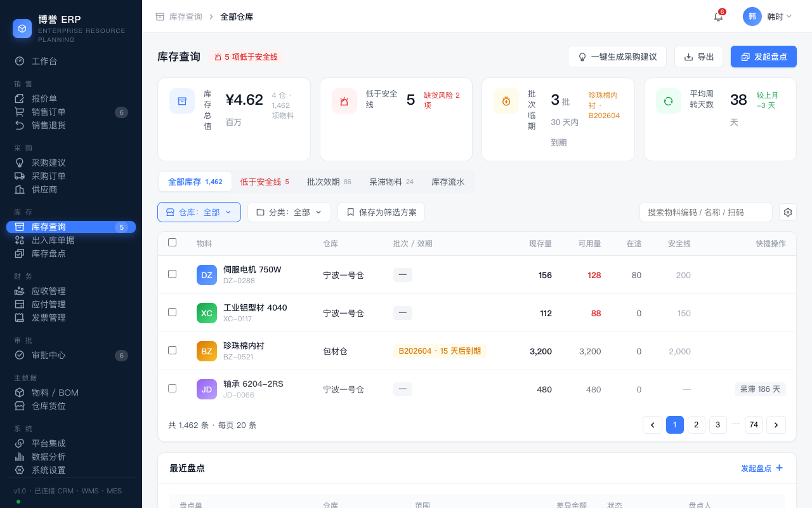Click the 导出 export button
Viewport: 812px width, 508px height.
[x=698, y=57]
